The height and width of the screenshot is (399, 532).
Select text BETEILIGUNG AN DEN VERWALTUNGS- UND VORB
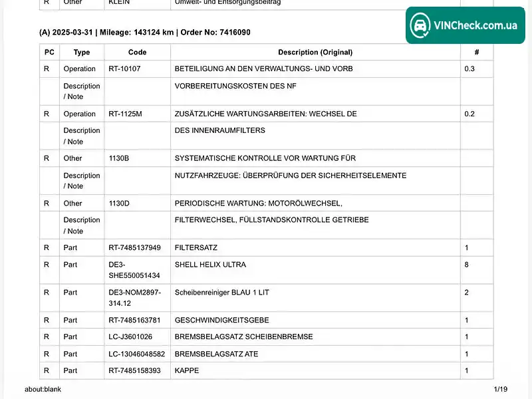click(263, 68)
